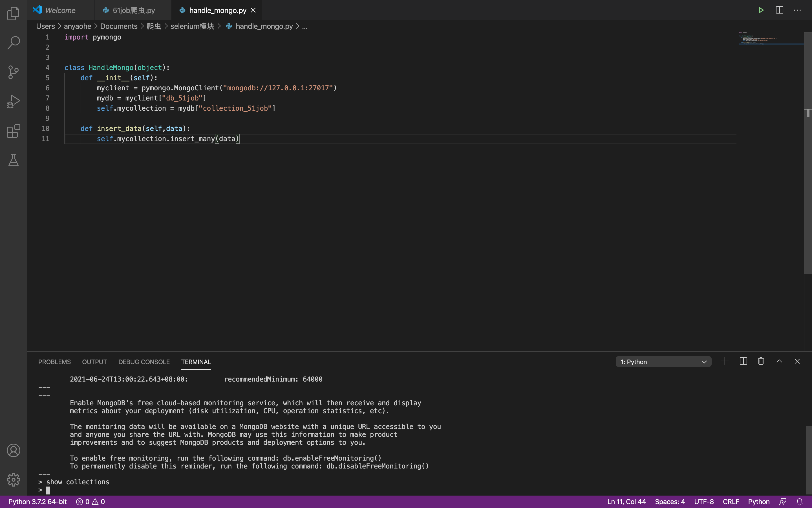Click the 'insert_data' function name
This screenshot has height=508, width=812.
(x=119, y=128)
